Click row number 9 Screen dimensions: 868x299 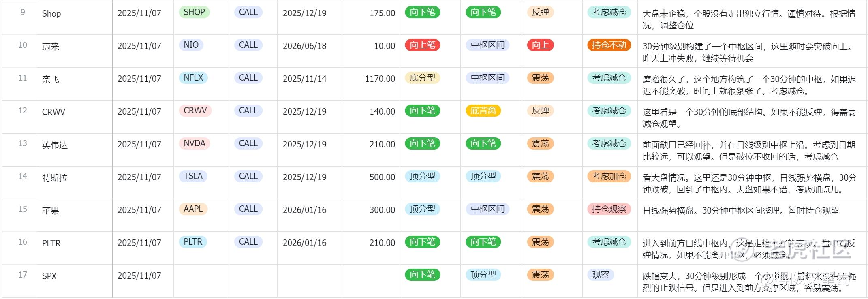tap(23, 12)
